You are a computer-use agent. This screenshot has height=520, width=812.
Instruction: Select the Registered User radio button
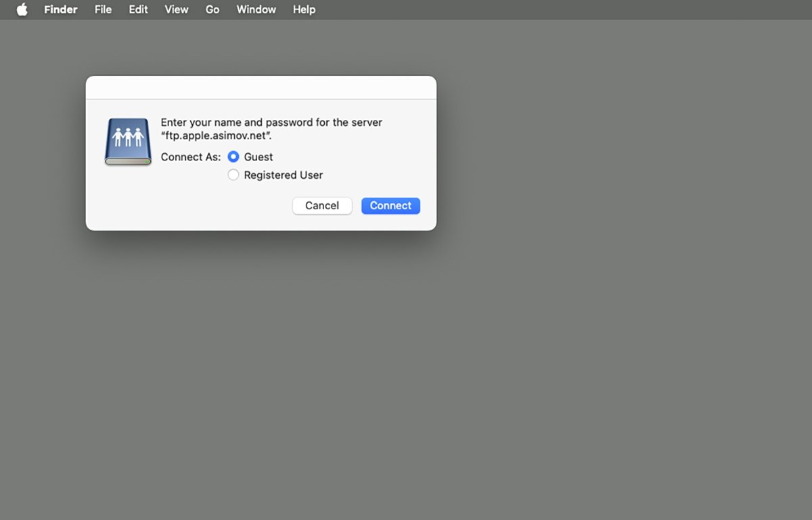233,175
